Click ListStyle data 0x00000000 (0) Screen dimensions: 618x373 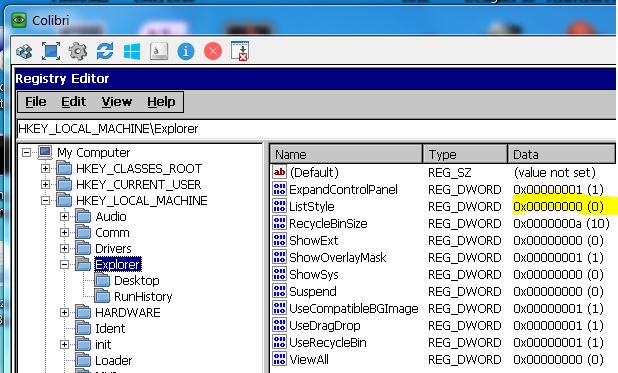click(558, 207)
